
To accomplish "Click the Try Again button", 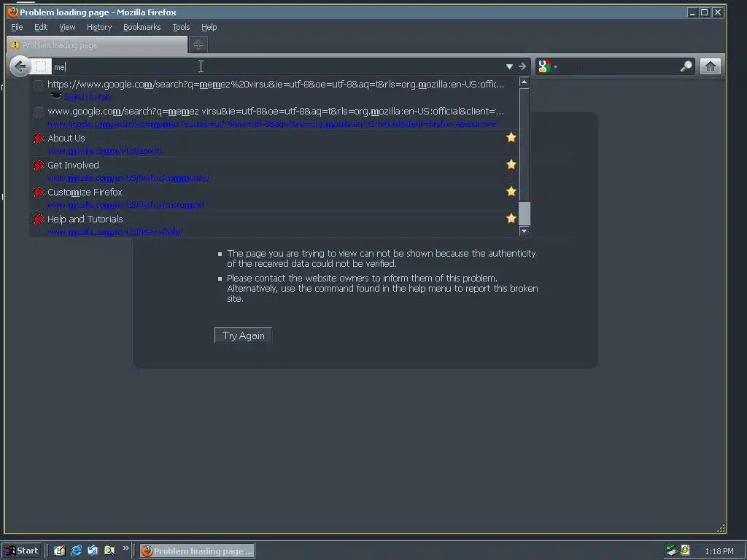I will point(244,335).
